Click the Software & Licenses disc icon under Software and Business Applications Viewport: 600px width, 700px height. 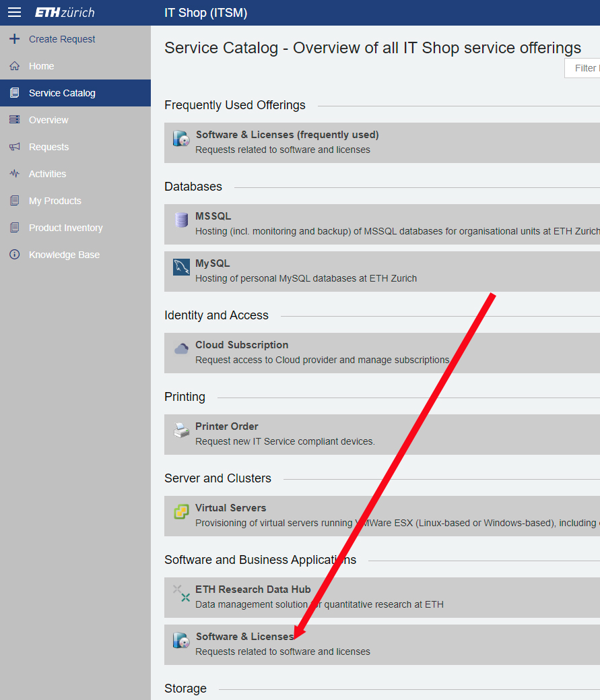[181, 641]
